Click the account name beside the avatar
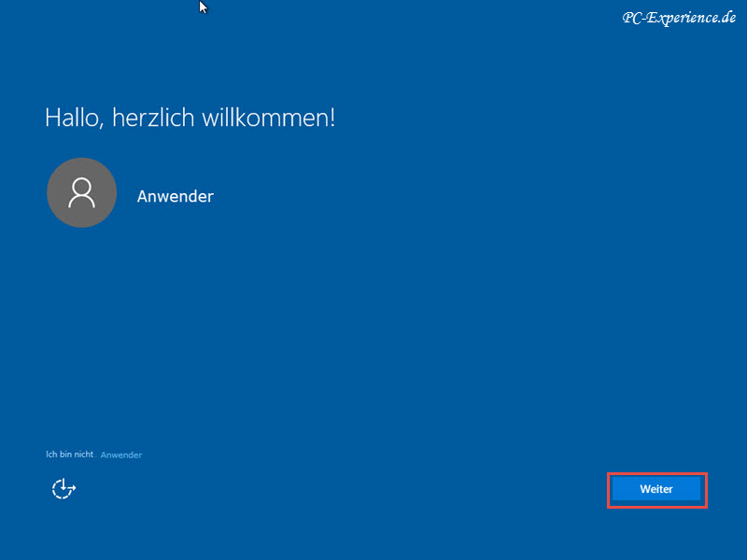Screen dimensions: 747x560 point(176,196)
